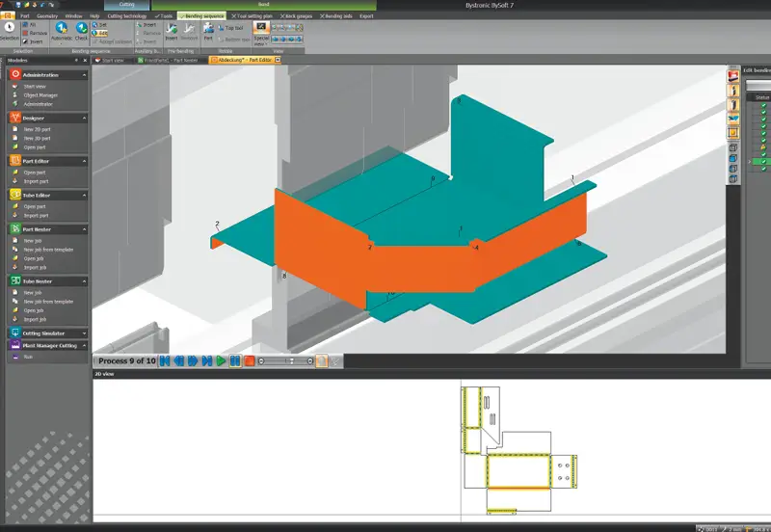Open the Bending sequence ribbon tab
The width and height of the screenshot is (771, 532).
[201, 16]
